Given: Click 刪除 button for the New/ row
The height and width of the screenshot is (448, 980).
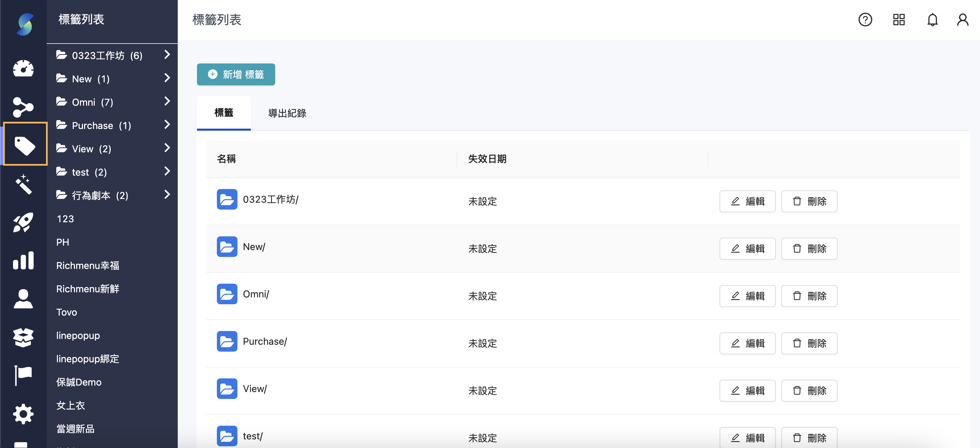Looking at the screenshot, I should [809, 249].
